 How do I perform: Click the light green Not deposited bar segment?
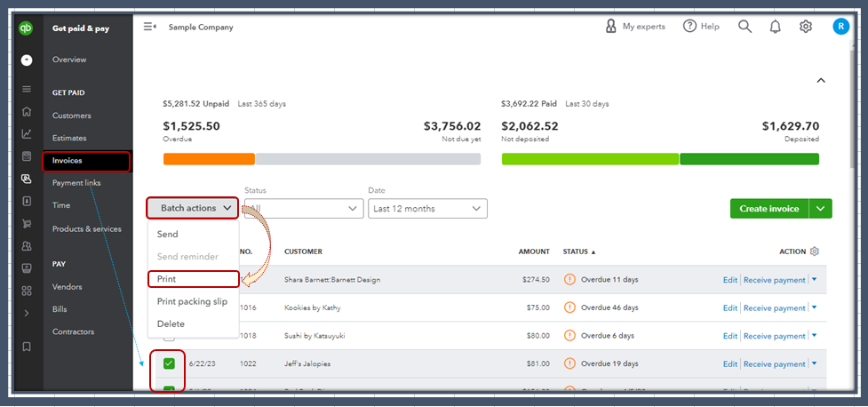[590, 159]
